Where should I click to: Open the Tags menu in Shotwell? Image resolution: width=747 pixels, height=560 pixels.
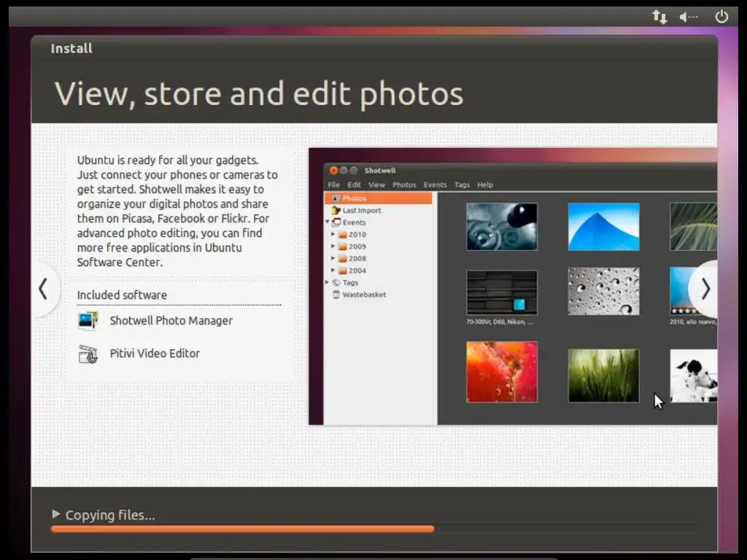tap(462, 184)
